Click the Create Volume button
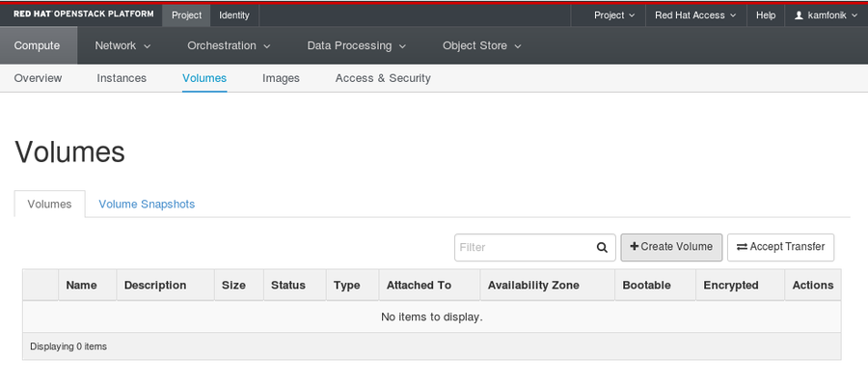 pyautogui.click(x=671, y=247)
